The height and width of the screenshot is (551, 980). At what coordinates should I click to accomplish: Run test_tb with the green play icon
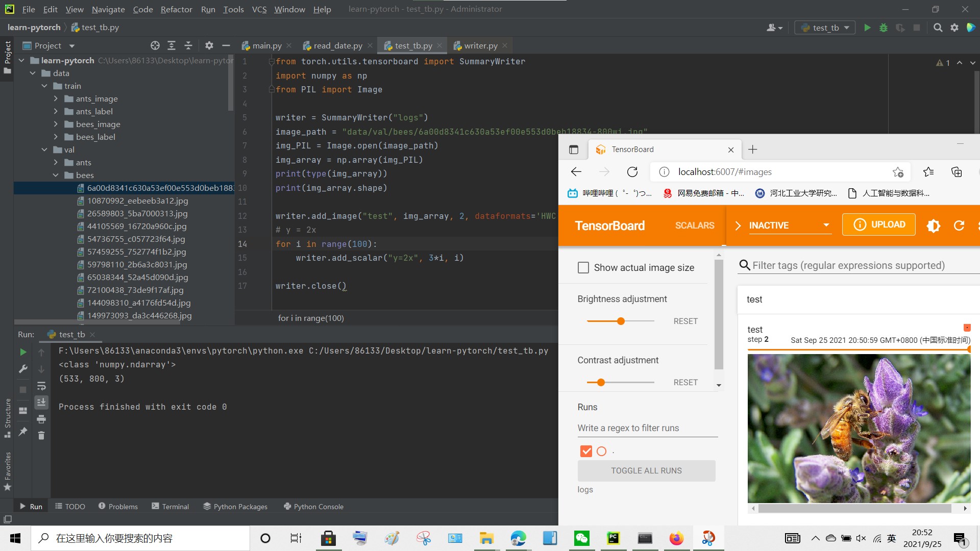point(867,28)
